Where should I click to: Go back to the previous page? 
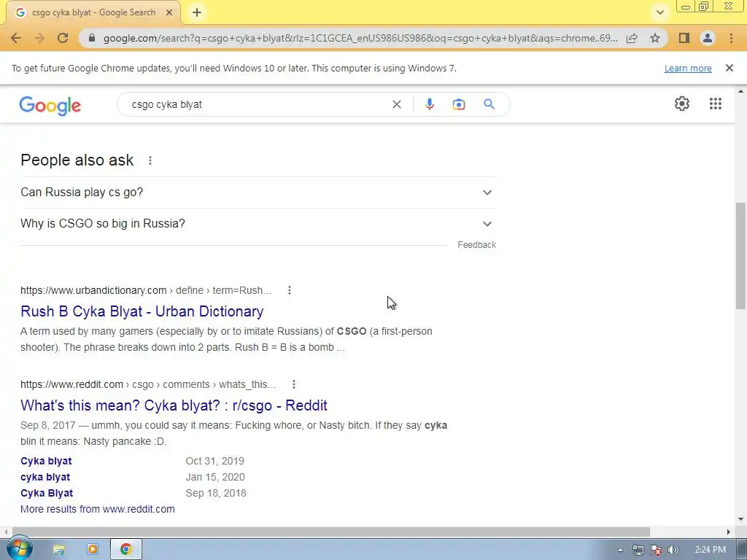pyautogui.click(x=16, y=38)
